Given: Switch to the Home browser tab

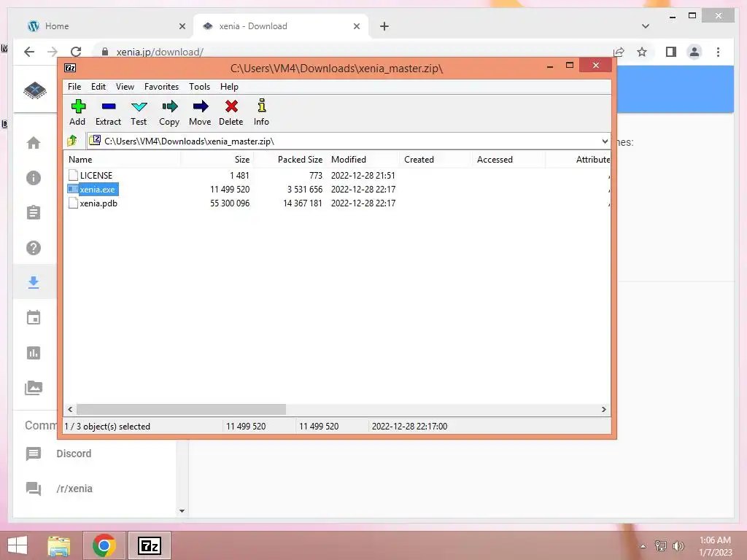Looking at the screenshot, I should (100, 26).
